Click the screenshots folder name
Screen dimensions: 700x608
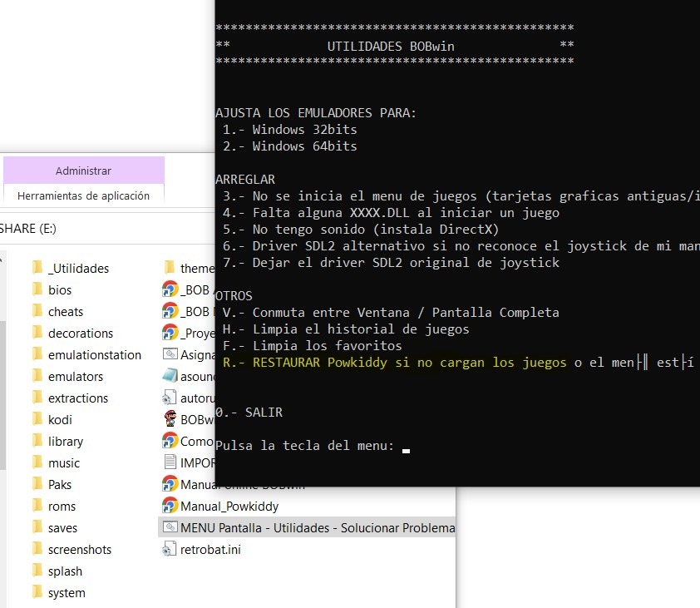[x=80, y=550]
